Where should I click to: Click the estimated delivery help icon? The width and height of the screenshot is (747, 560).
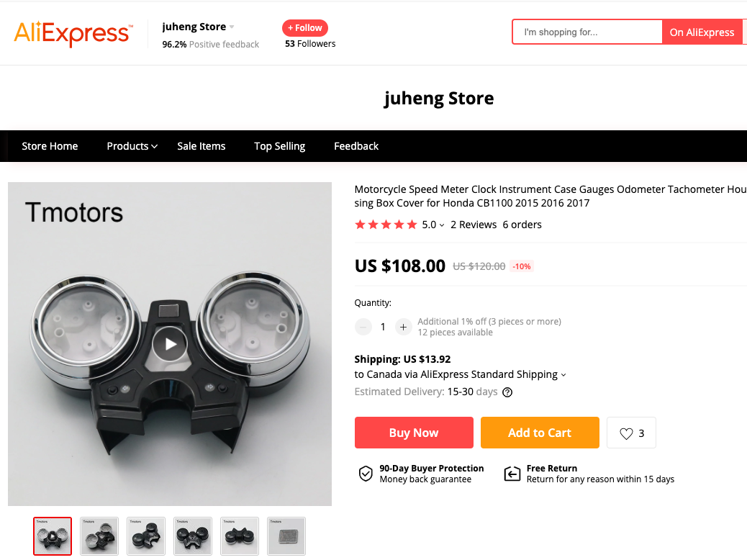[x=508, y=392]
